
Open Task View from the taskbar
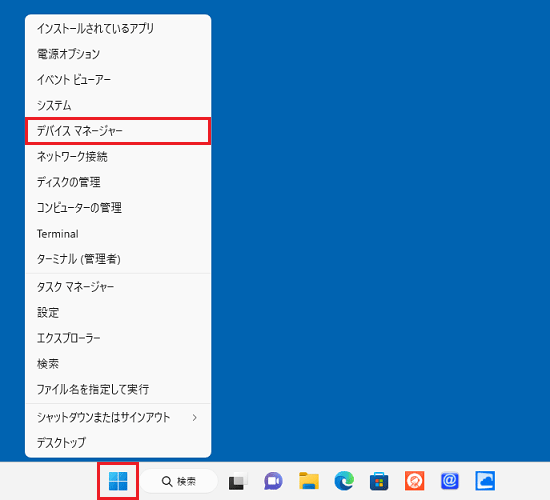[238, 481]
